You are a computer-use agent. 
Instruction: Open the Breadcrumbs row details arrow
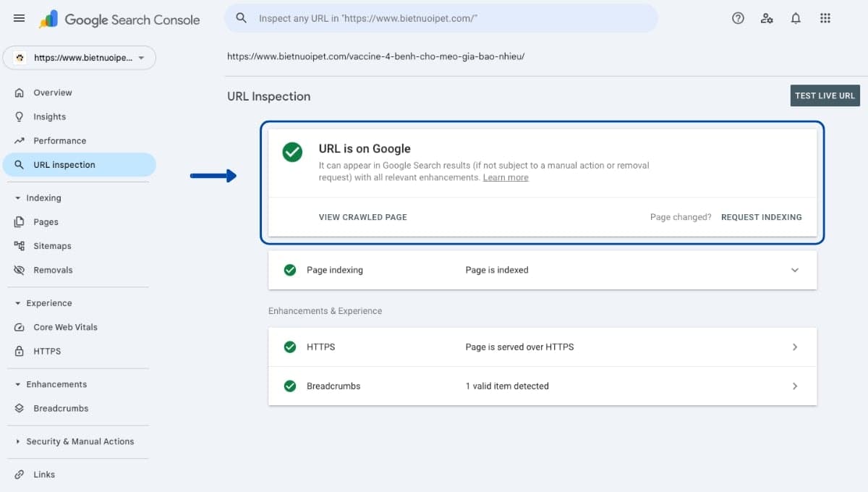pos(795,386)
